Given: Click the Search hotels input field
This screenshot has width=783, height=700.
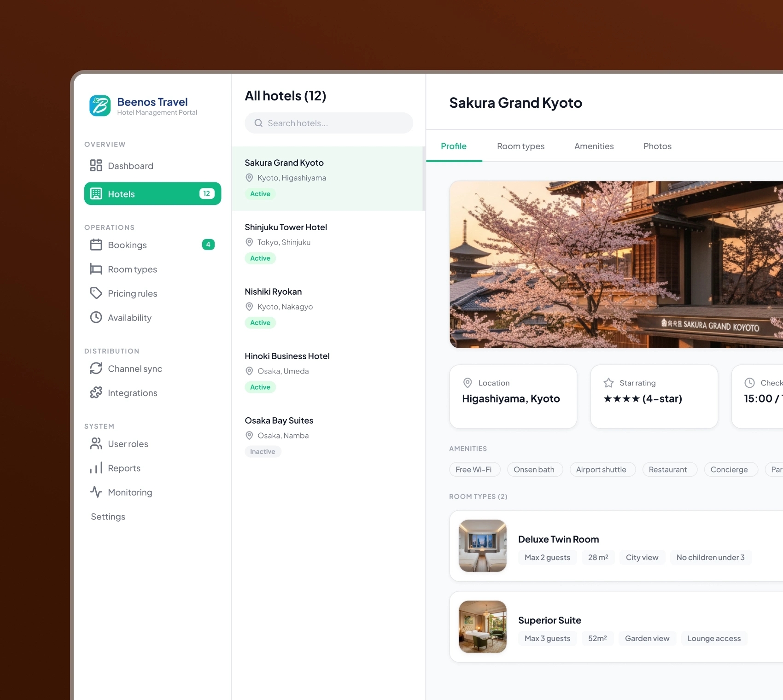Looking at the screenshot, I should tap(329, 123).
